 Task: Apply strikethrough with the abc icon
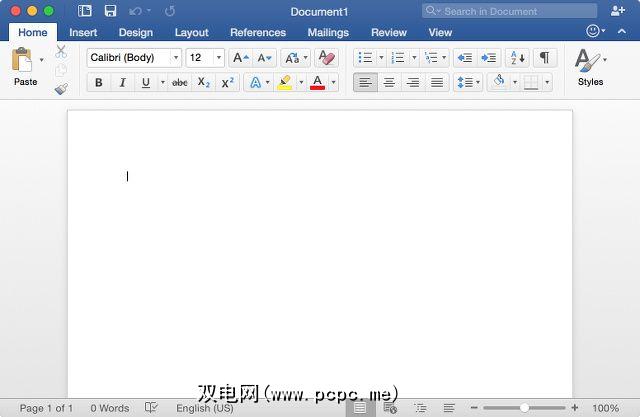pos(180,83)
